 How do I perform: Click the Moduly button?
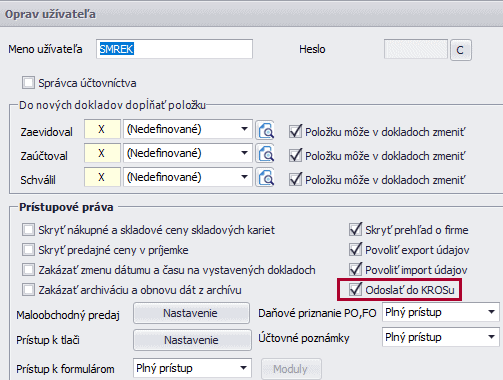[291, 369]
